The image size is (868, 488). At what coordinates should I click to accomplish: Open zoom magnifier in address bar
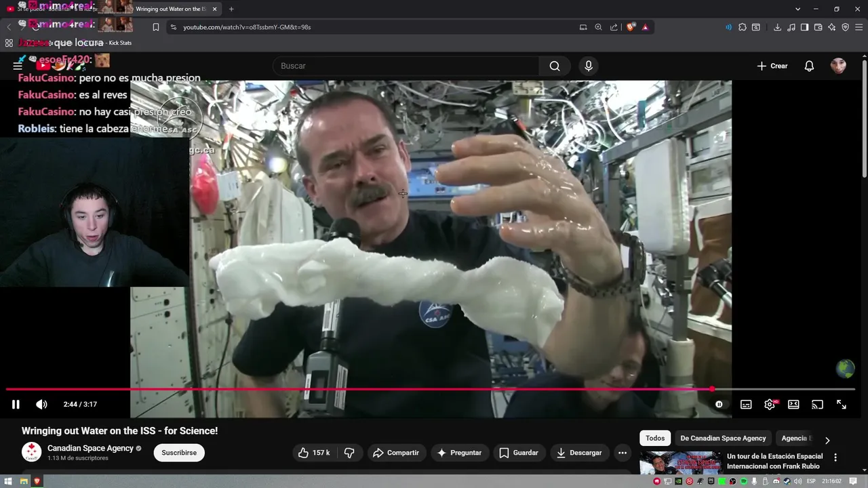point(598,27)
